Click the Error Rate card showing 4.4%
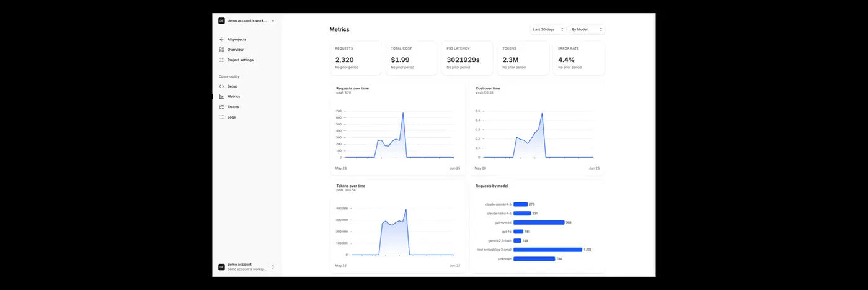This screenshot has height=290, width=868. coord(578,58)
